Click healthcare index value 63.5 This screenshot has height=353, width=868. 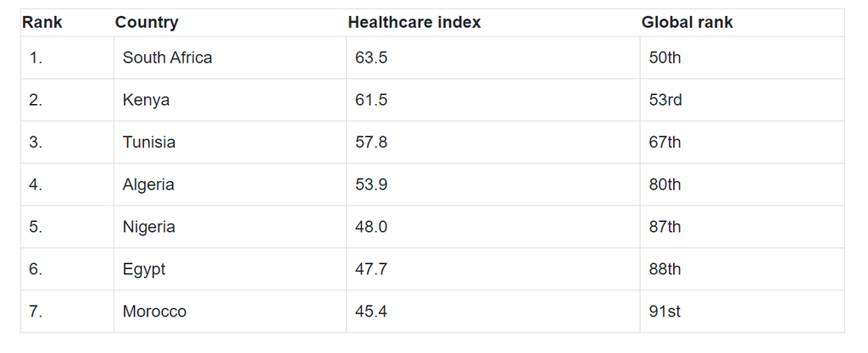pyautogui.click(x=371, y=58)
